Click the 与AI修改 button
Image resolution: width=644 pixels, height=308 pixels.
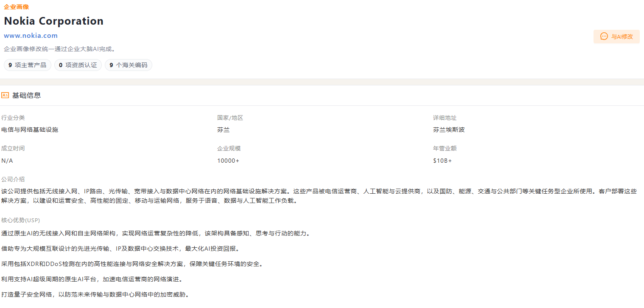point(616,37)
